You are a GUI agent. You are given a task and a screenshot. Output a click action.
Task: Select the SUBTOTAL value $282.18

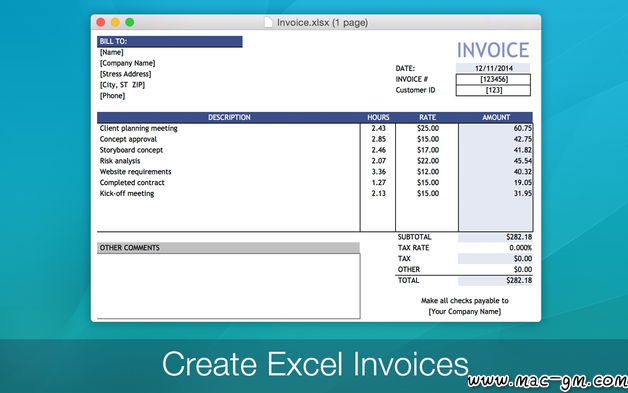519,237
